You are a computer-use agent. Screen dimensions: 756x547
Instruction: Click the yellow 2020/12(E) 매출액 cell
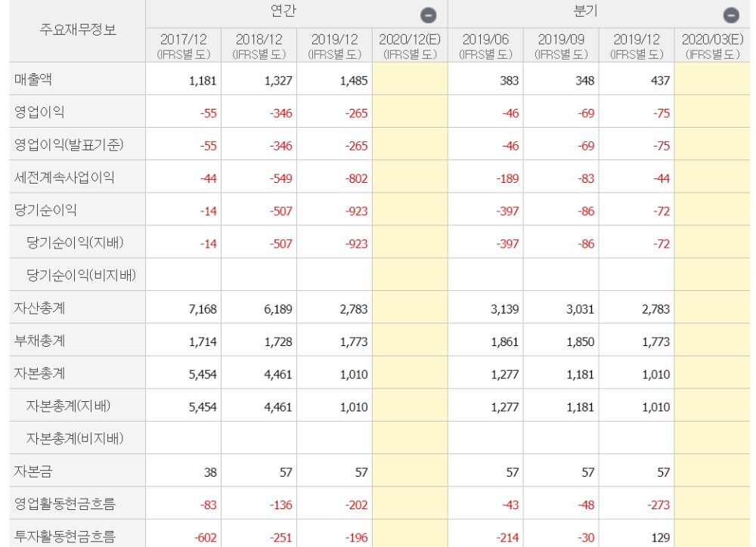click(x=410, y=79)
